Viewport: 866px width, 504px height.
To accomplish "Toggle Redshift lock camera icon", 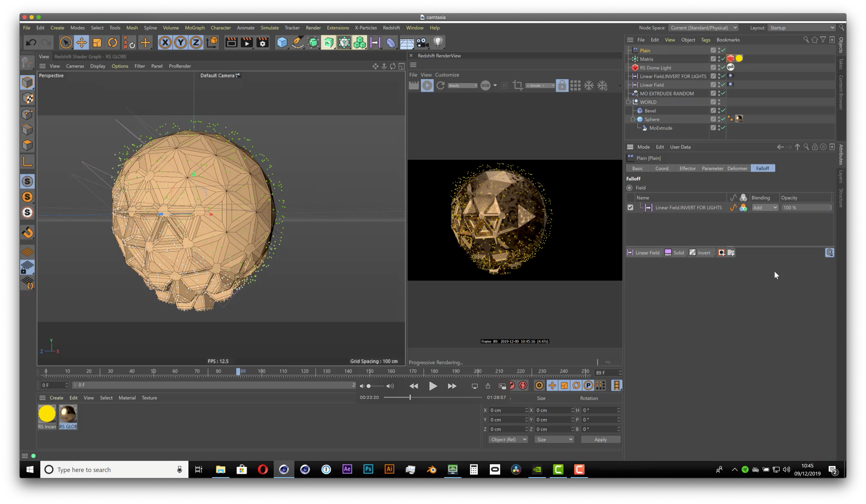I will click(562, 86).
